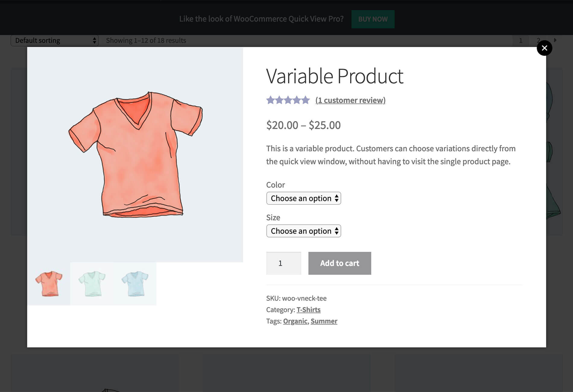Click the next page arrow icon
The width and height of the screenshot is (573, 392).
pyautogui.click(x=555, y=40)
